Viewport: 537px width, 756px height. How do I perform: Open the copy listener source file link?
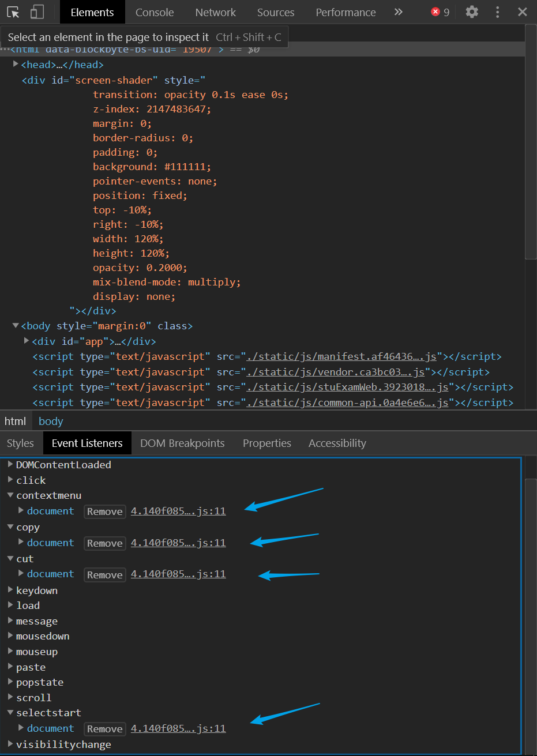tap(178, 543)
